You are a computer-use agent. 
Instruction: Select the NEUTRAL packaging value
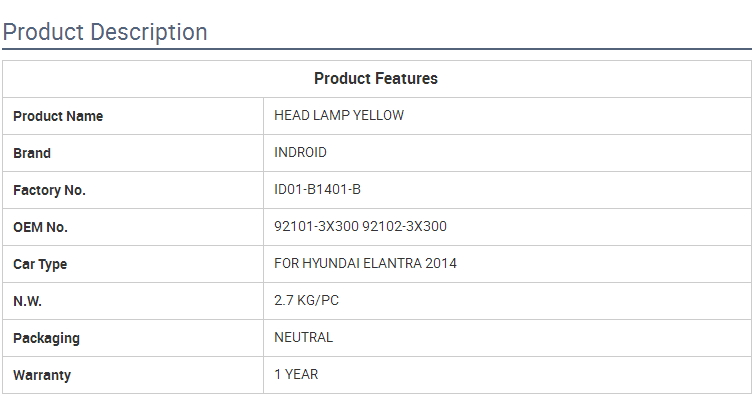[x=303, y=338]
